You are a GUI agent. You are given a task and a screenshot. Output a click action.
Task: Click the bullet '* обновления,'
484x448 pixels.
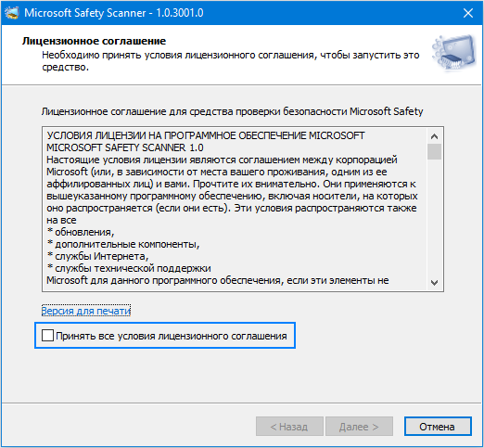coord(81,232)
